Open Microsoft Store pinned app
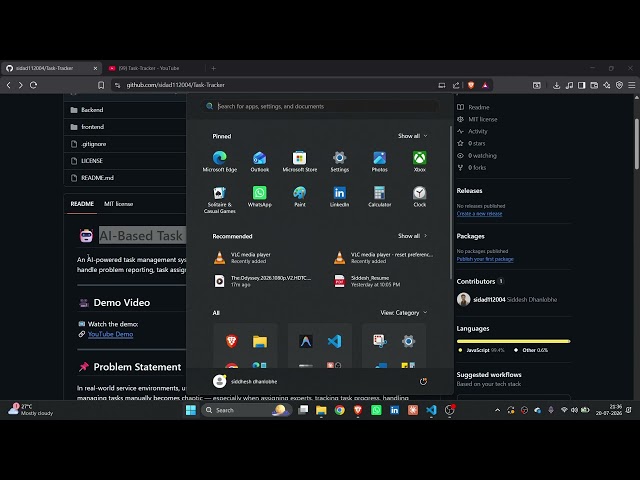640x480 pixels. (300, 161)
